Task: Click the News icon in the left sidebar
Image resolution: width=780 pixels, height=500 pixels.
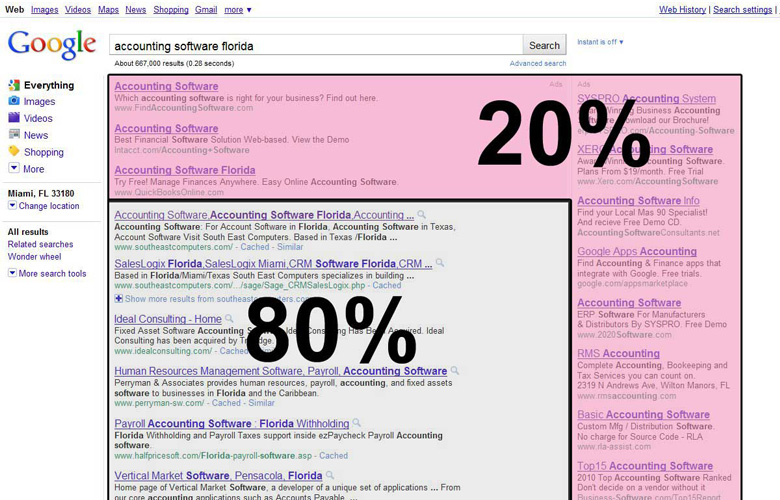Action: pos(14,135)
